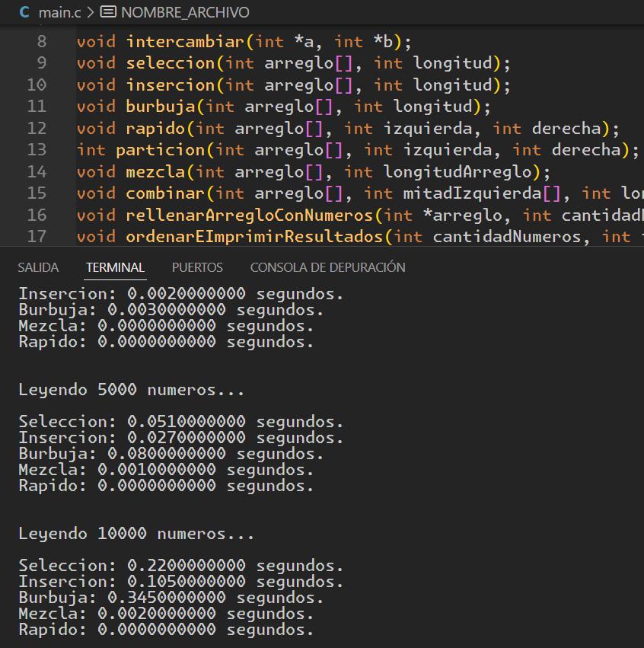
Task: Click the function name ordenarEImprimirResultados
Action: click(254, 236)
